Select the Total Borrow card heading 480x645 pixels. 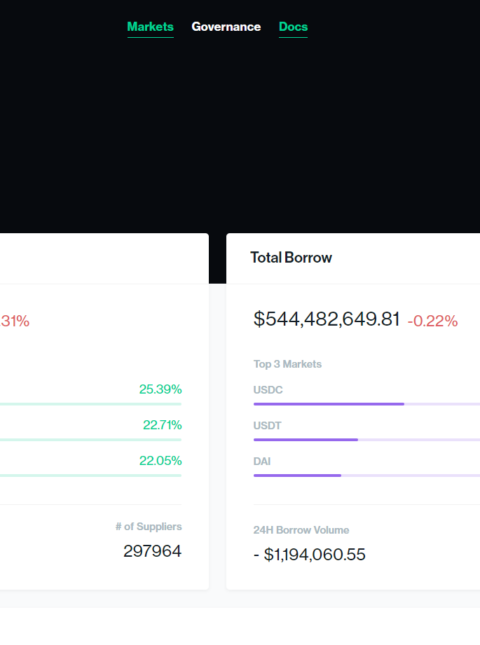[x=291, y=258]
